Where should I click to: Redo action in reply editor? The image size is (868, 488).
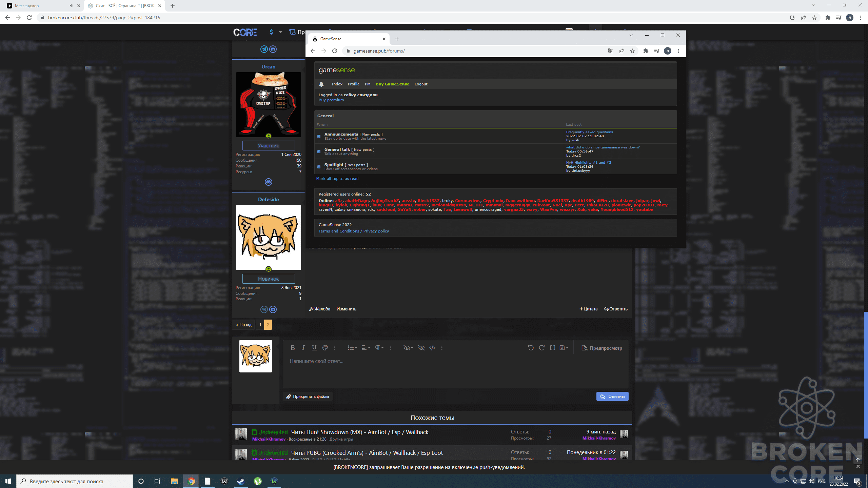[542, 348]
